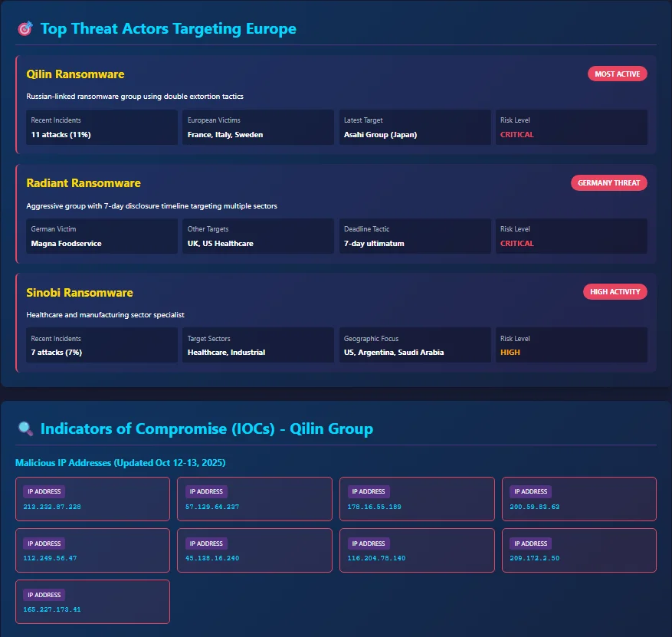
Task: Click the Qilin description about double extortion tactics
Action: [135, 97]
